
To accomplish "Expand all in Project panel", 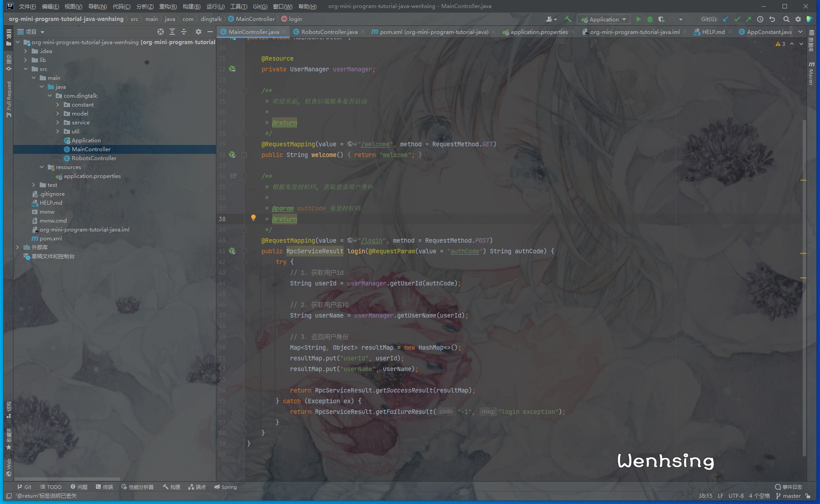I will click(172, 32).
